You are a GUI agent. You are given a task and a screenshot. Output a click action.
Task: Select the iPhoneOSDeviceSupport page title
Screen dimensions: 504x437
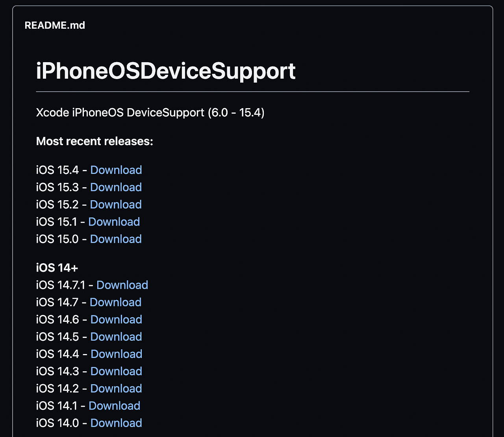coord(166,71)
